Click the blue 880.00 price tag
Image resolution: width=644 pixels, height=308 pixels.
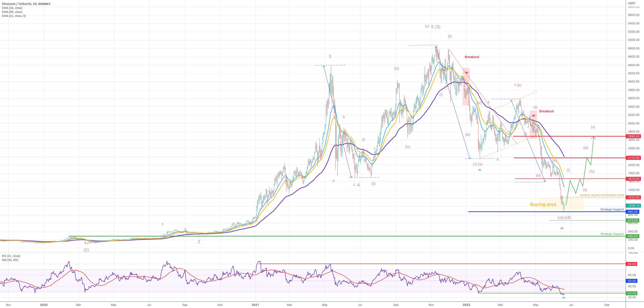point(632,212)
